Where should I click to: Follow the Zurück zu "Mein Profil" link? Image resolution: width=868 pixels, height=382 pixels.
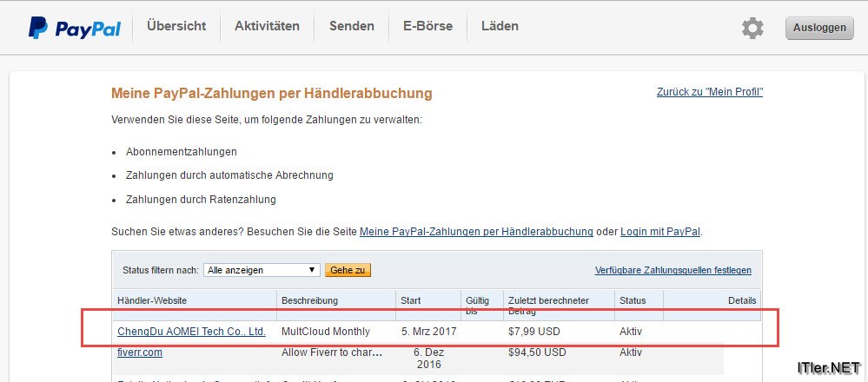click(x=710, y=92)
